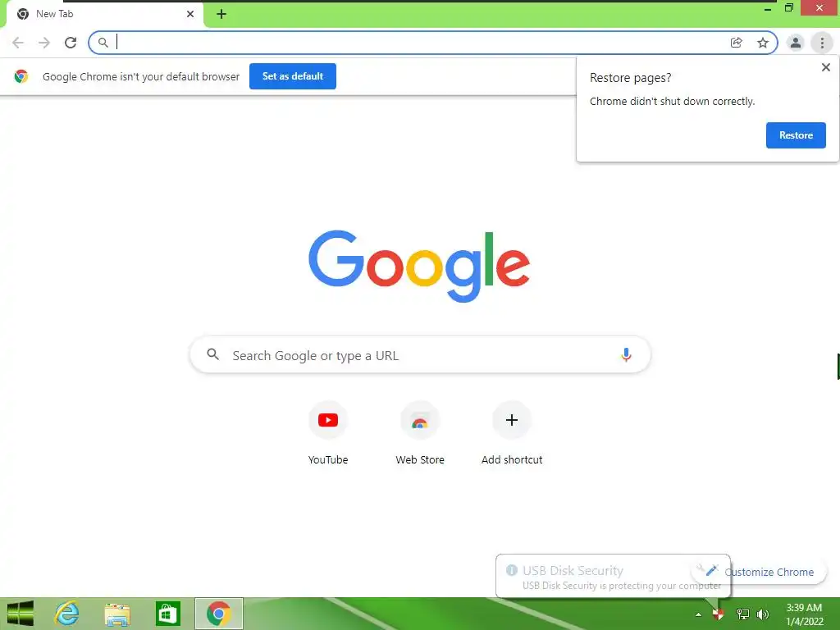Bookmark this tab with the star icon
Viewport: 840px width, 630px height.
click(x=763, y=43)
